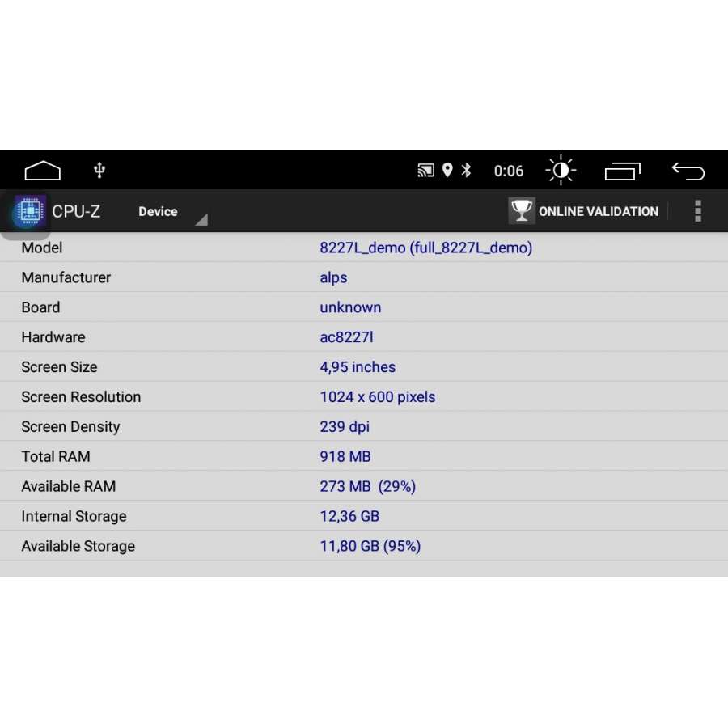Select the Internal Storage label

click(x=74, y=516)
